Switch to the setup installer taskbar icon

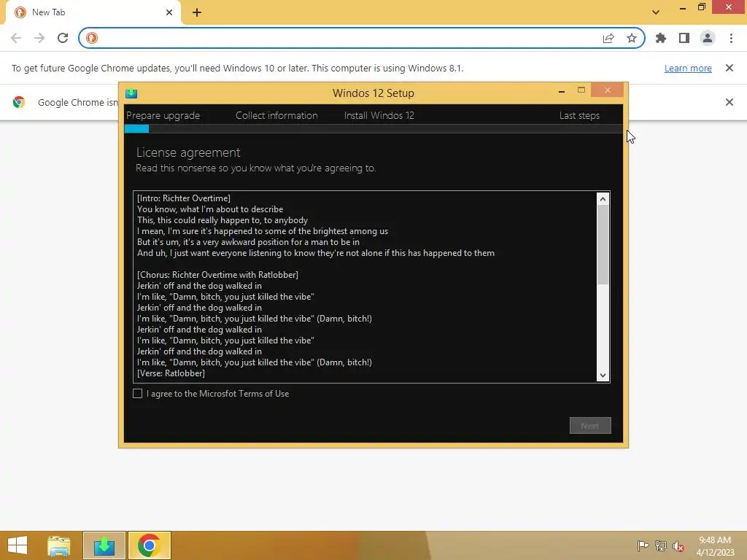104,545
